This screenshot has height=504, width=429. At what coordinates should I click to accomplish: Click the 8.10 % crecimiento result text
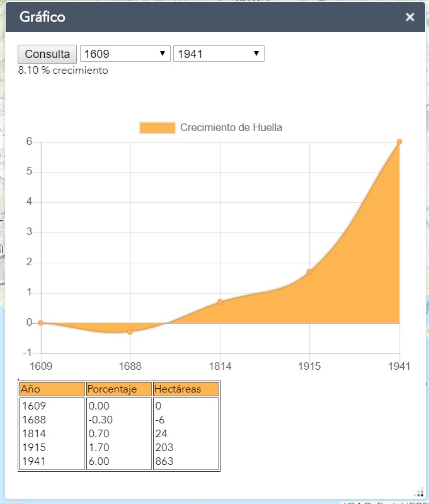63,71
